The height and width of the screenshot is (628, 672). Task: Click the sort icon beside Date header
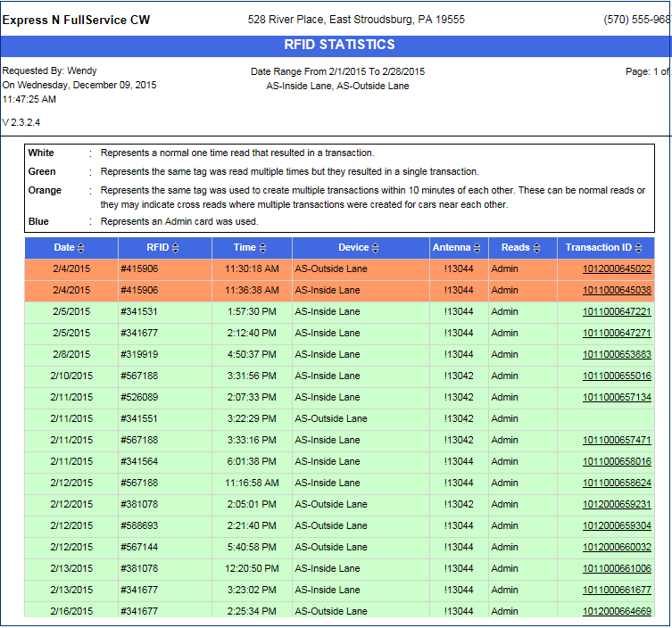[81, 248]
